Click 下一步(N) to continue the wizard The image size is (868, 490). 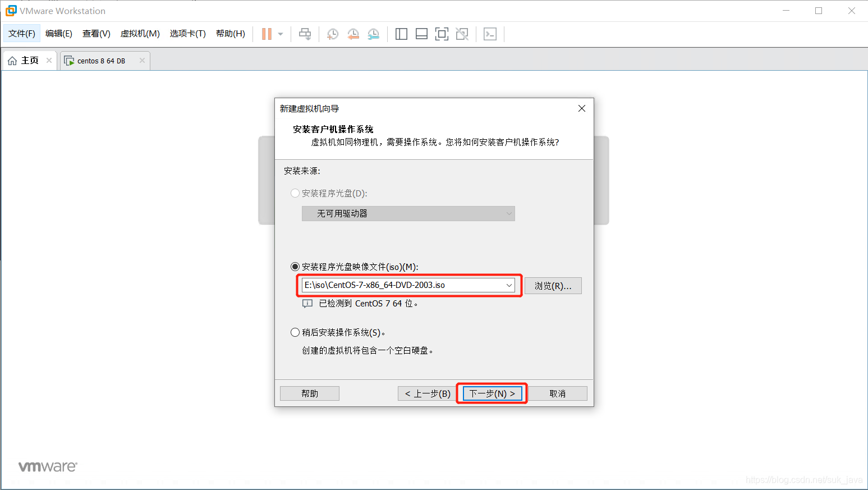tap(492, 393)
